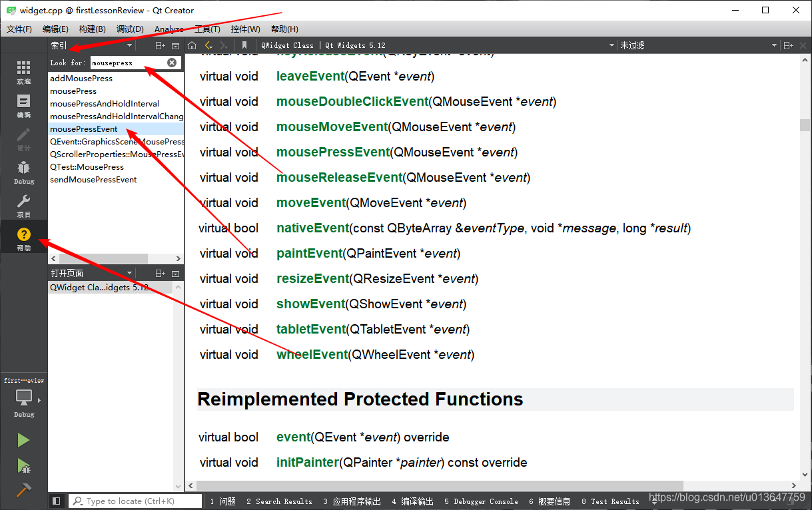Open the Analyze menu
The height and width of the screenshot is (510, 812).
169,29
